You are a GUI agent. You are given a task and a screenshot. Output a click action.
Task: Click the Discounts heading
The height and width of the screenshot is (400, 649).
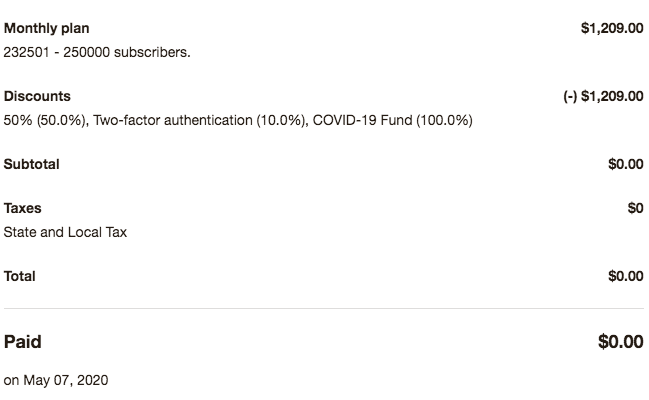(x=37, y=96)
